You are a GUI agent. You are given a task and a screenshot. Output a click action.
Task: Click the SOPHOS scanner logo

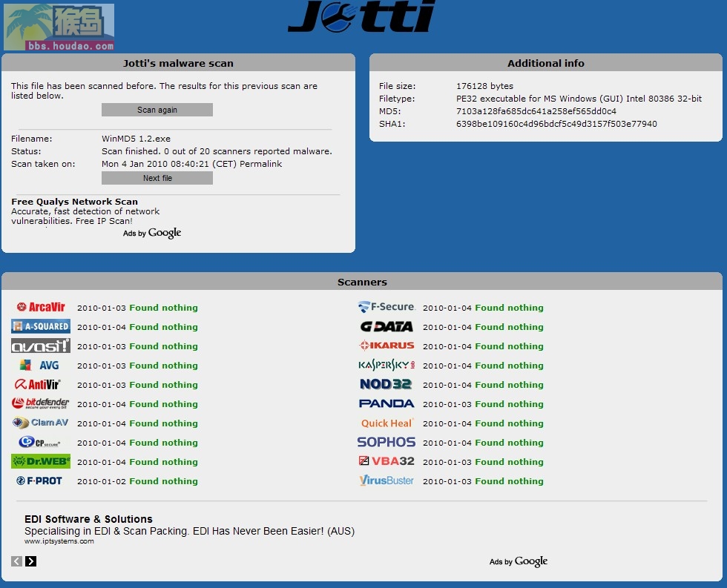tap(386, 442)
